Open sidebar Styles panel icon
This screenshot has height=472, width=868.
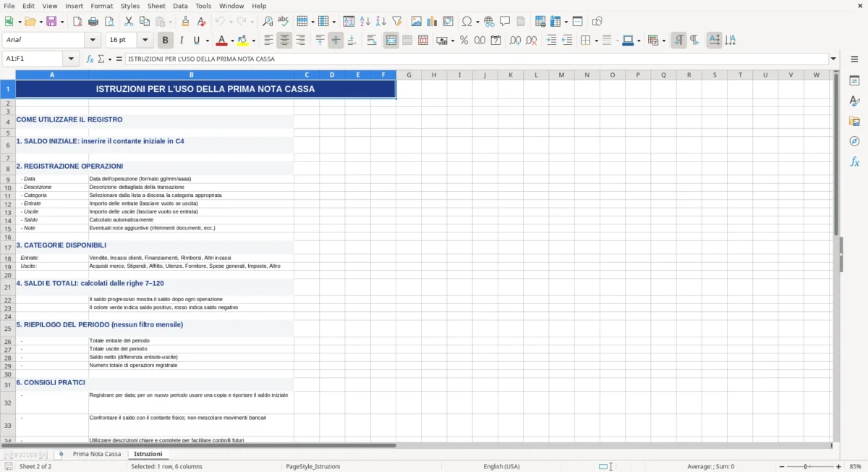[854, 101]
